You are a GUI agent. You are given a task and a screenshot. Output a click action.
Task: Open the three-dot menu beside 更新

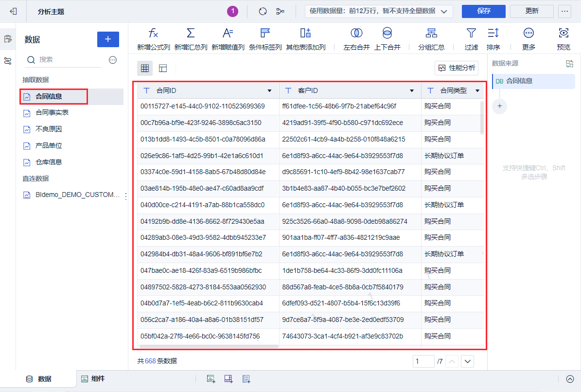564,11
